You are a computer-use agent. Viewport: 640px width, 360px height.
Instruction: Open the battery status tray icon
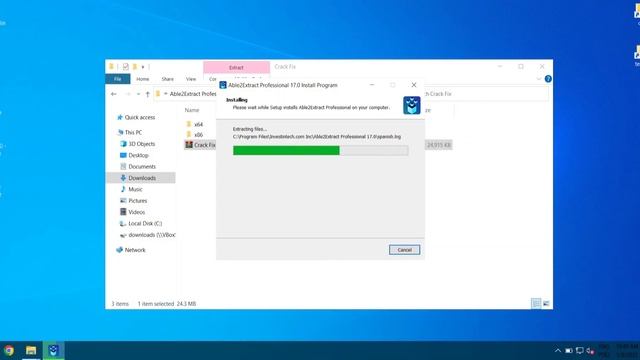[569, 351]
